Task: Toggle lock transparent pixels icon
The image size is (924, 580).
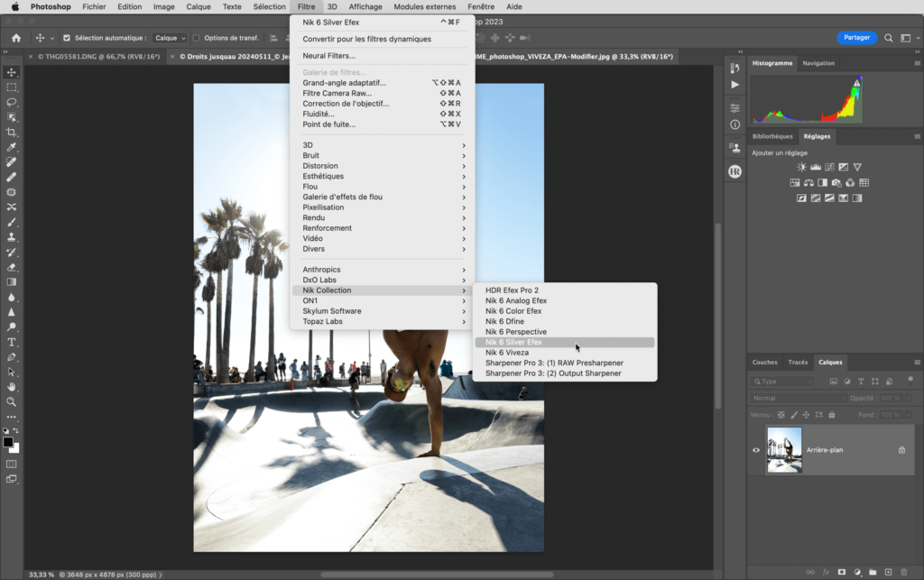Action: click(x=781, y=415)
